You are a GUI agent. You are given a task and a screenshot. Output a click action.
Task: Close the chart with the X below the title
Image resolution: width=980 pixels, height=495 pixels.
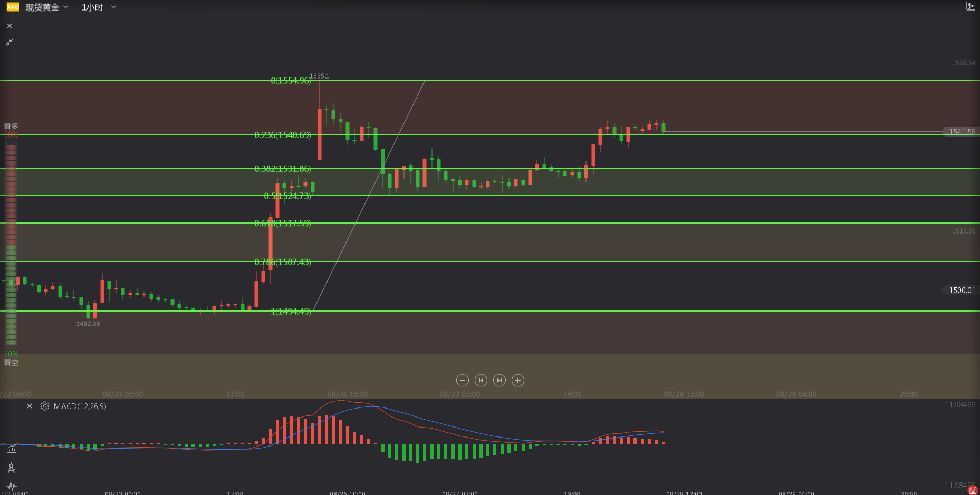[x=9, y=26]
